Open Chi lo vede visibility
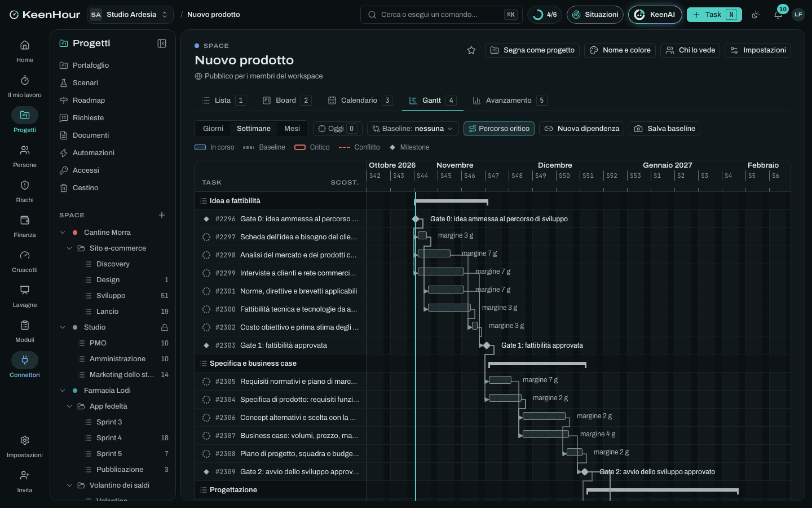The height and width of the screenshot is (508, 812). 690,50
